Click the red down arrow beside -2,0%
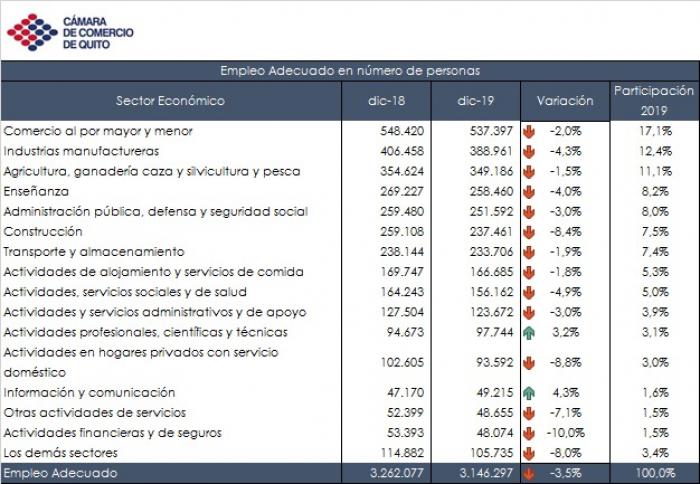This screenshot has height=484, width=700. coord(529,132)
